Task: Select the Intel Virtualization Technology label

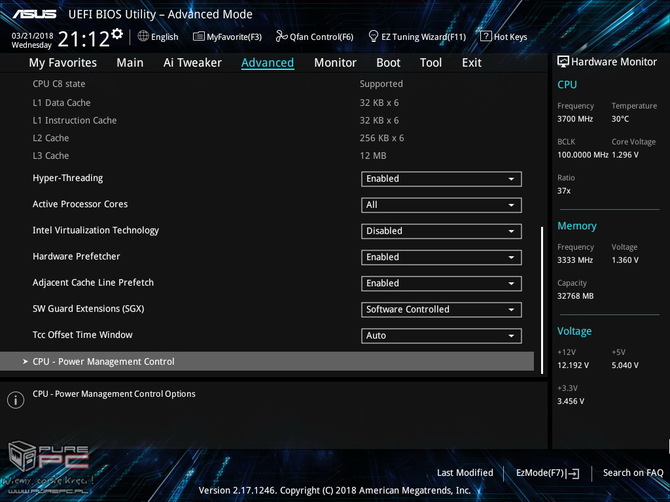Action: tap(96, 230)
